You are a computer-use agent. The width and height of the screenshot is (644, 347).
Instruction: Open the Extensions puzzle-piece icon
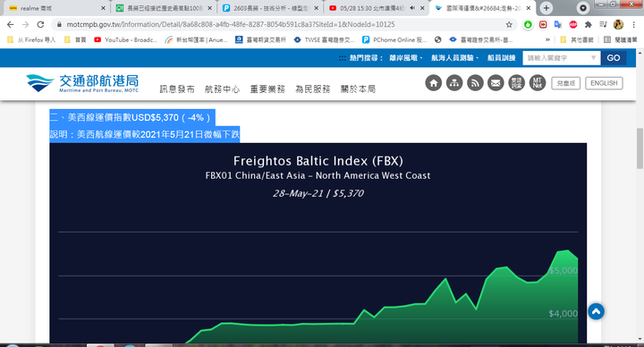coord(589,25)
